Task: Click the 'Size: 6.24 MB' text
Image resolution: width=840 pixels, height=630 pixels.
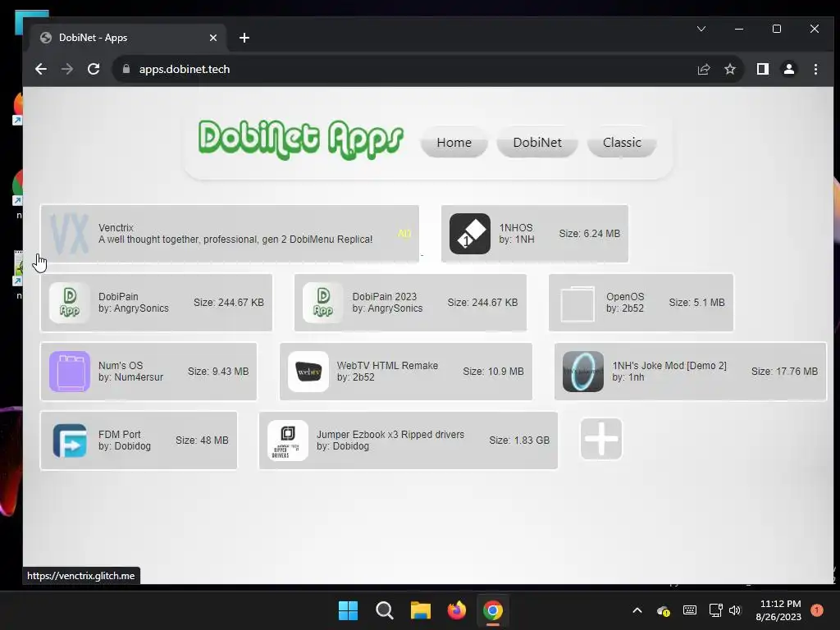Action: pyautogui.click(x=589, y=234)
